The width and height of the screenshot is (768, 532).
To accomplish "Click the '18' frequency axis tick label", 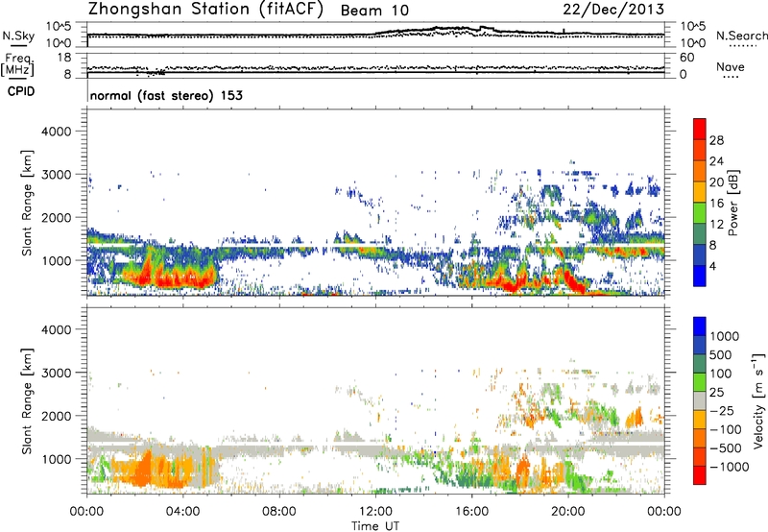I will click(x=63, y=58).
